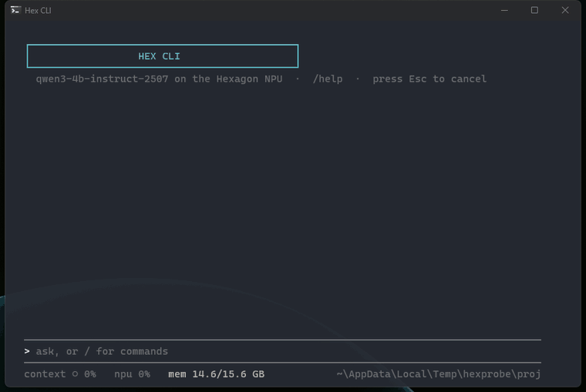
Task: Minimize the Hex CLI window
Action: tap(504, 10)
